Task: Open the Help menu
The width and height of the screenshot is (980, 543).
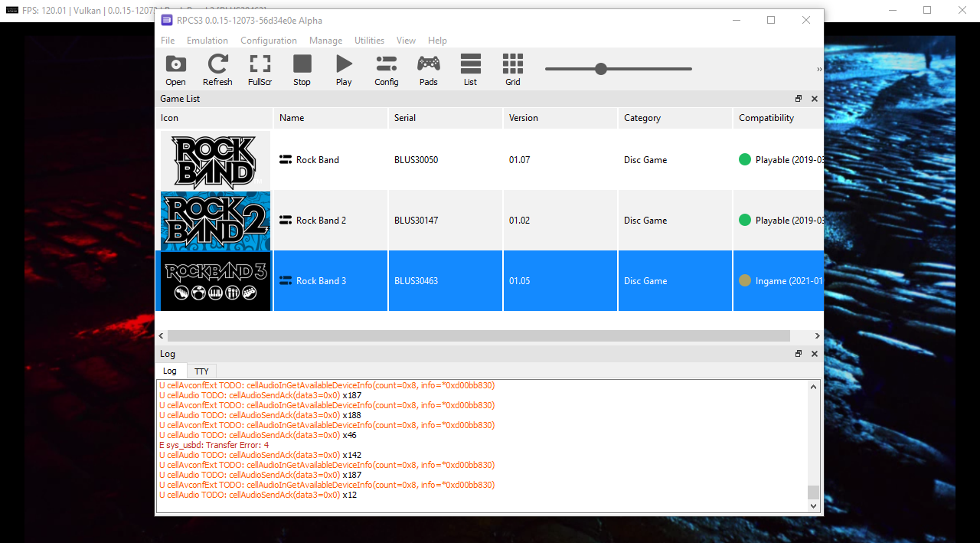Action: [x=437, y=41]
